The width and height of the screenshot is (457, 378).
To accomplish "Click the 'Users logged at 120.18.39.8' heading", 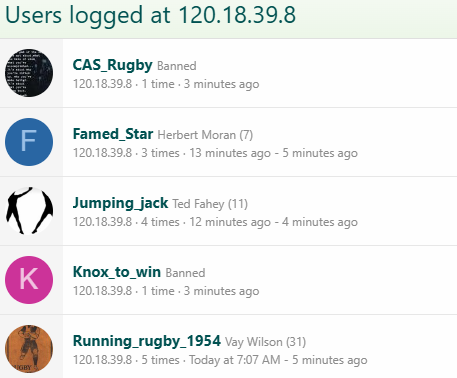I will click(x=150, y=15).
